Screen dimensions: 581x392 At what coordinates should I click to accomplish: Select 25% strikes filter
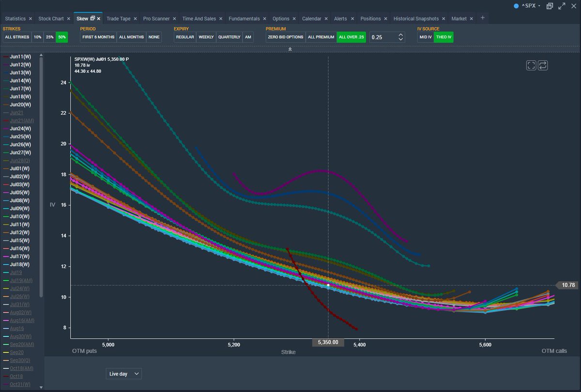(x=49, y=37)
